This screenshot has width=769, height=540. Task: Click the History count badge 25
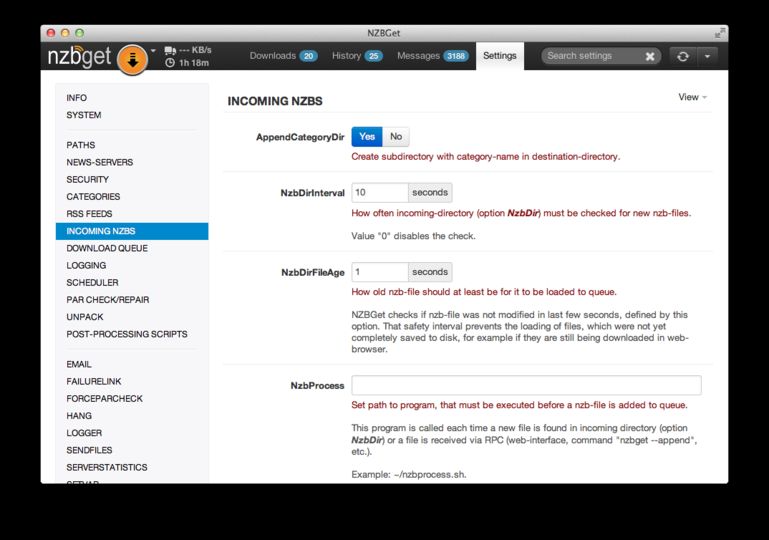(x=373, y=56)
